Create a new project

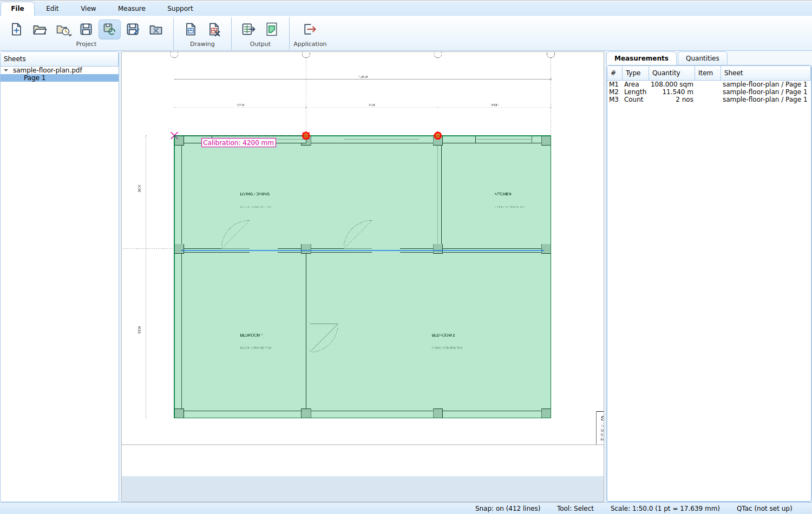(16, 29)
